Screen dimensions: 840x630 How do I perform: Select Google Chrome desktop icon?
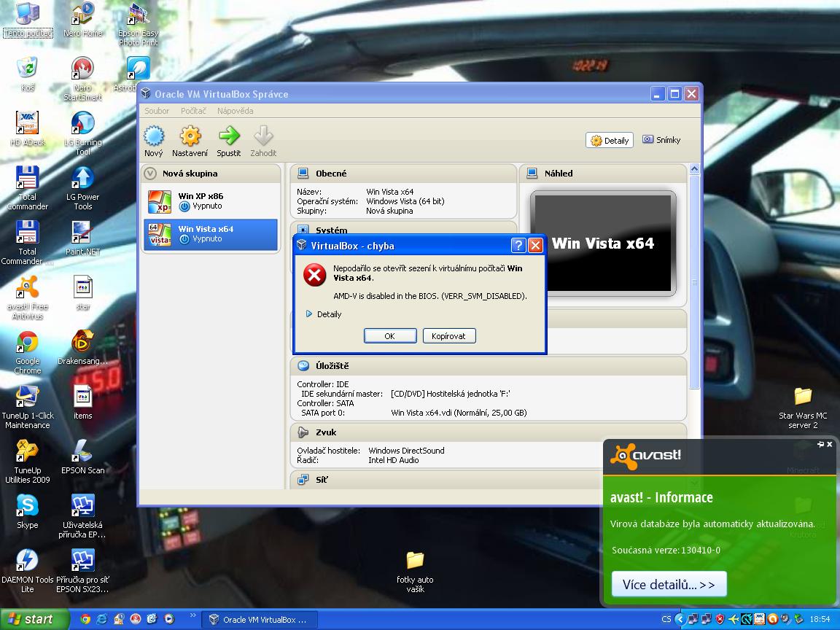tap(27, 352)
